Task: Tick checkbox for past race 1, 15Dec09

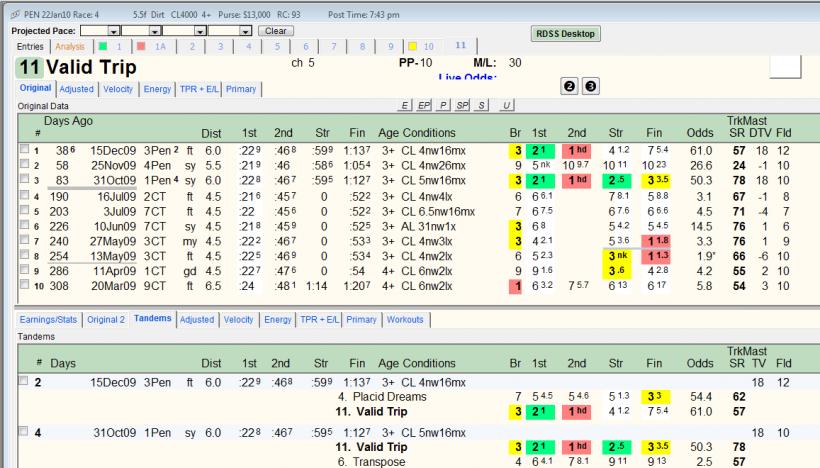Action: (24, 149)
